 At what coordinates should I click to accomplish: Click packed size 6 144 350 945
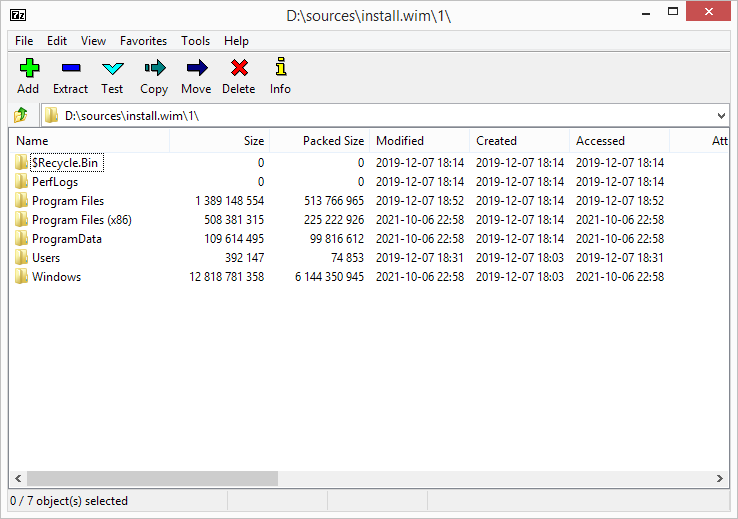[x=329, y=277]
